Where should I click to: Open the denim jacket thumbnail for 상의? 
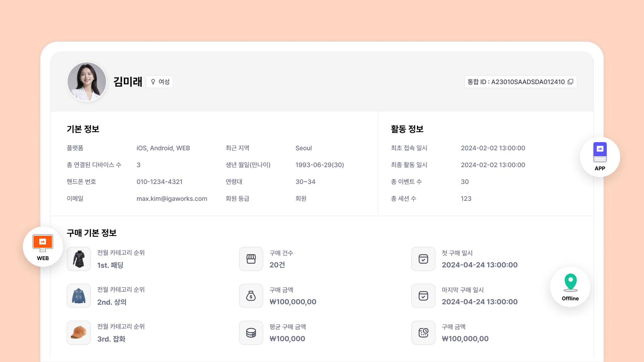tap(79, 296)
